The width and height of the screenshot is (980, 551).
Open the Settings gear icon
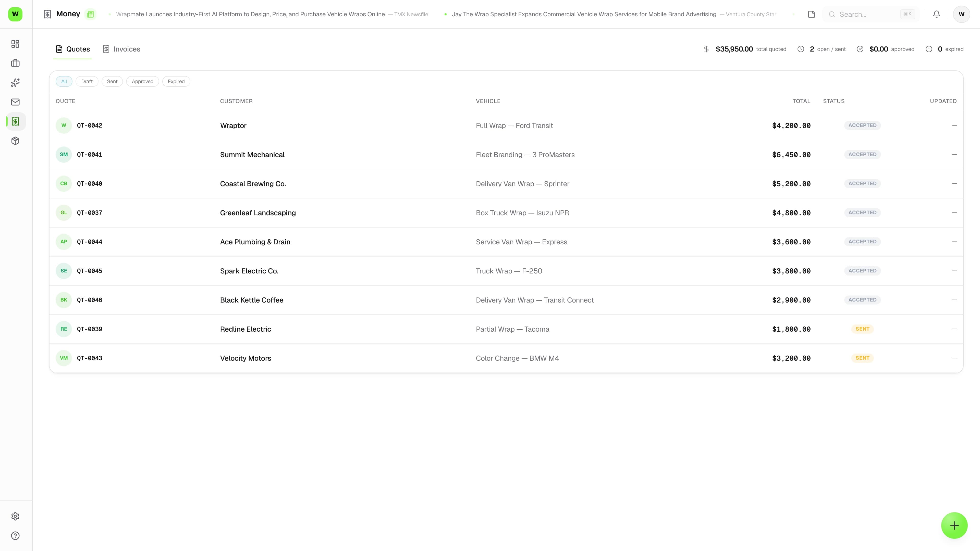[x=15, y=516]
